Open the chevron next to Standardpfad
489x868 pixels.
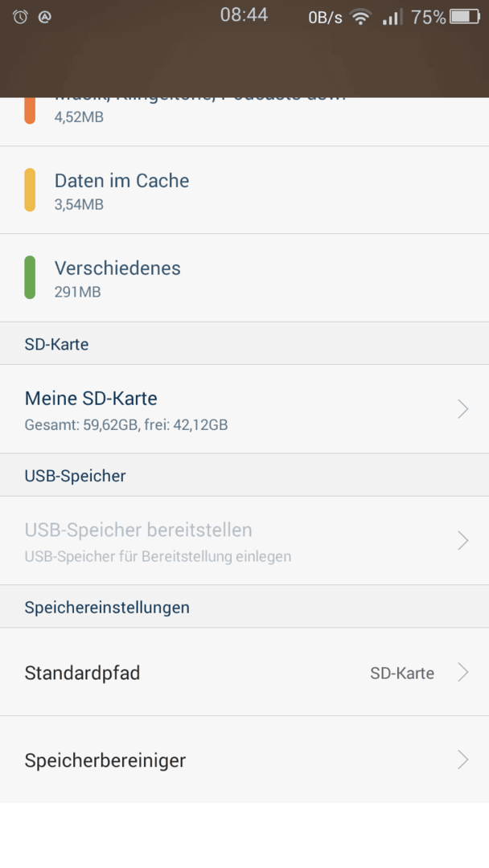pyautogui.click(x=463, y=673)
